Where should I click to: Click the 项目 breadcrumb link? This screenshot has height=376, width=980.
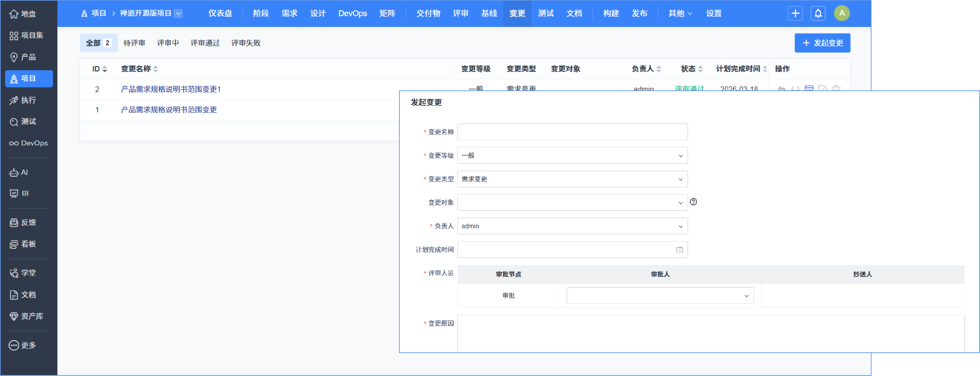click(98, 13)
